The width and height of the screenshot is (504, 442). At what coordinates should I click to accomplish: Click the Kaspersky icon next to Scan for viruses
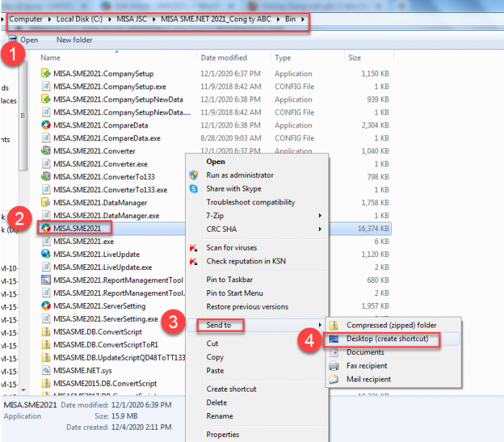(x=193, y=248)
